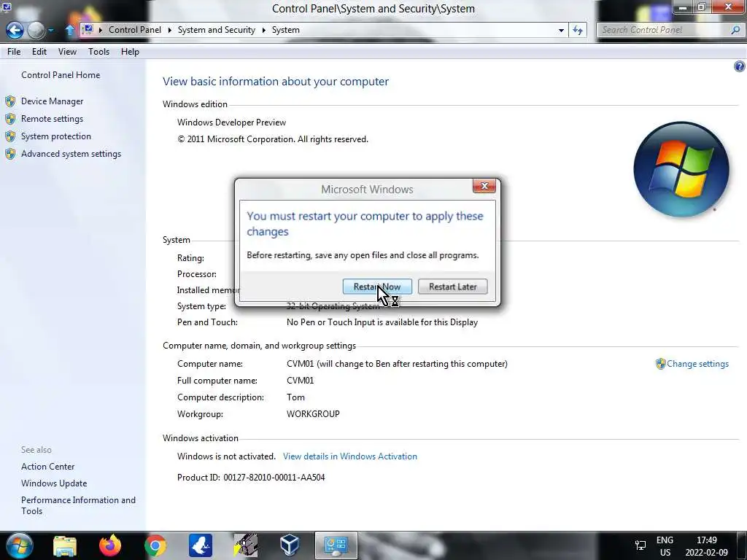The width and height of the screenshot is (747, 560).
Task: Open the View menu
Action: (67, 52)
